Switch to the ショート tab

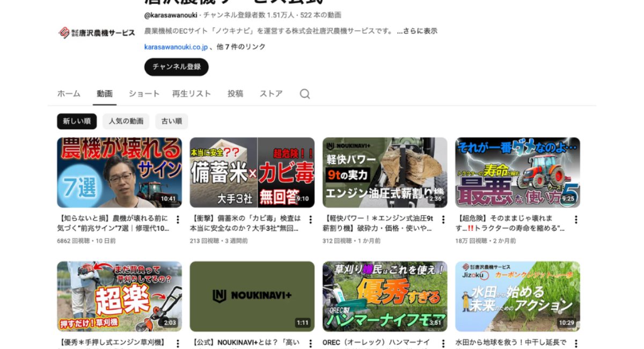144,93
